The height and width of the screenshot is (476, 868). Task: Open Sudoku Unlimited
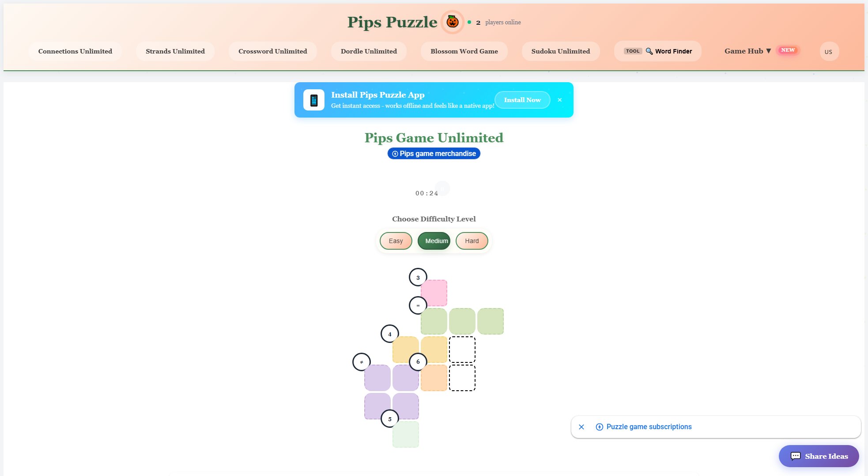(x=561, y=51)
